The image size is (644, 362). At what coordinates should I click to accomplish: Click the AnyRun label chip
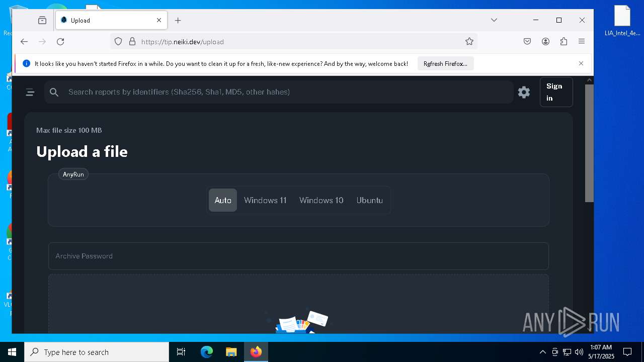point(73,174)
